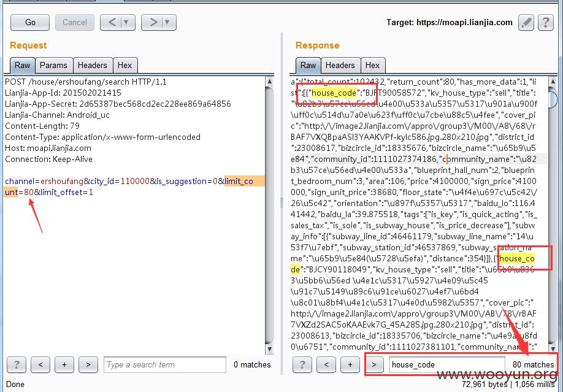Click the Response panel heading
Viewport: 563px width, 392px height.
318,45
